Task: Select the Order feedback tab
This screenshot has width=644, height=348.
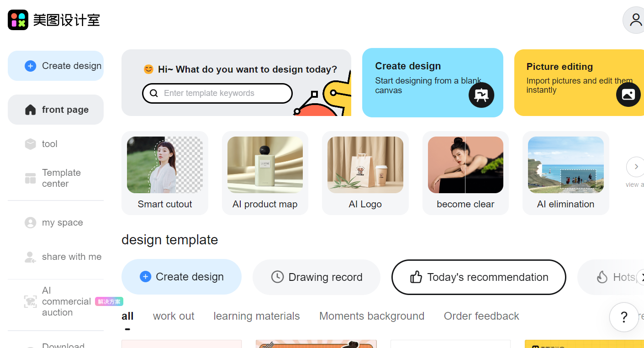Action: [x=481, y=316]
